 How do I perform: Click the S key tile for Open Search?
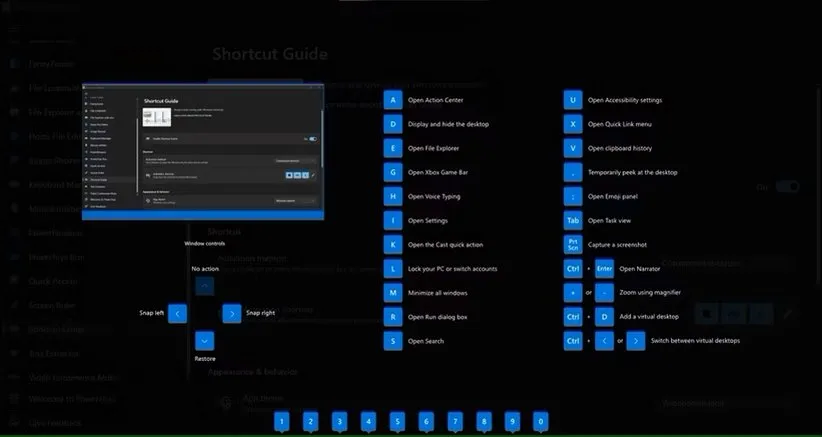pos(393,341)
